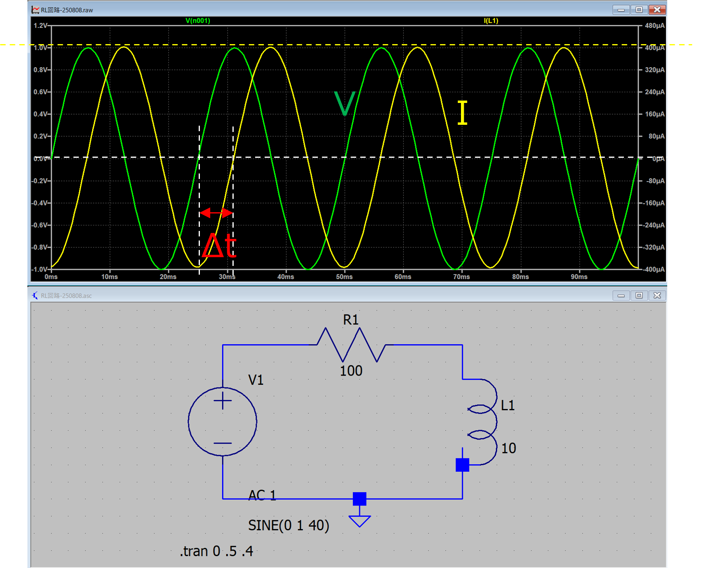Select the ground triangle symbol in schematic

click(x=360, y=521)
